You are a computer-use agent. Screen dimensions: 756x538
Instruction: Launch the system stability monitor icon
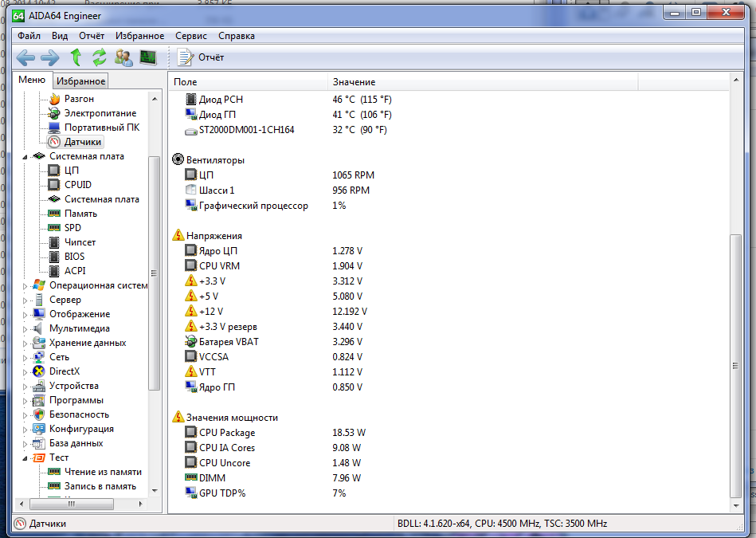148,57
